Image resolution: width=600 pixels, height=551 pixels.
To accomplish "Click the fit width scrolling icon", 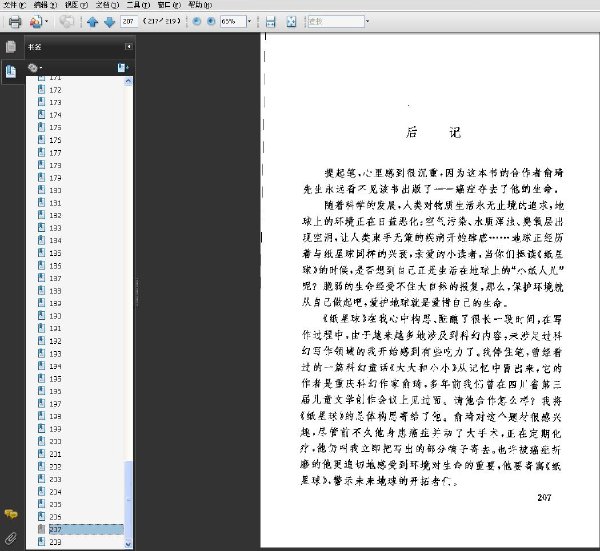I will click(x=271, y=22).
